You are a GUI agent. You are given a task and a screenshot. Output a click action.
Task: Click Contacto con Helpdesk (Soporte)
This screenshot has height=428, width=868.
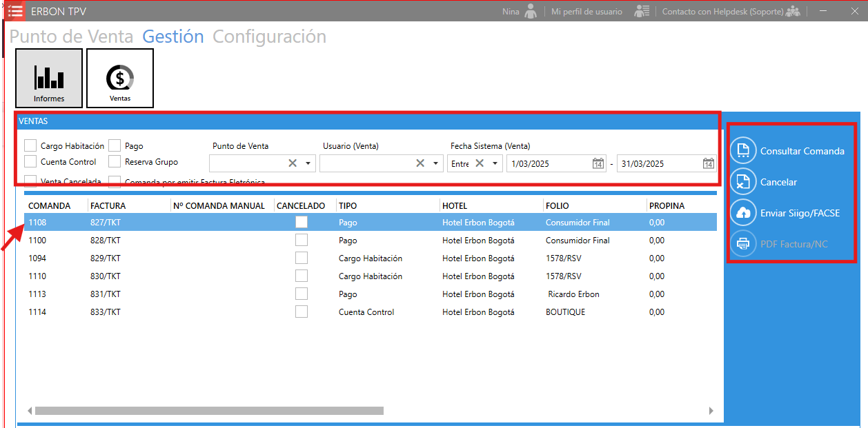click(x=722, y=12)
